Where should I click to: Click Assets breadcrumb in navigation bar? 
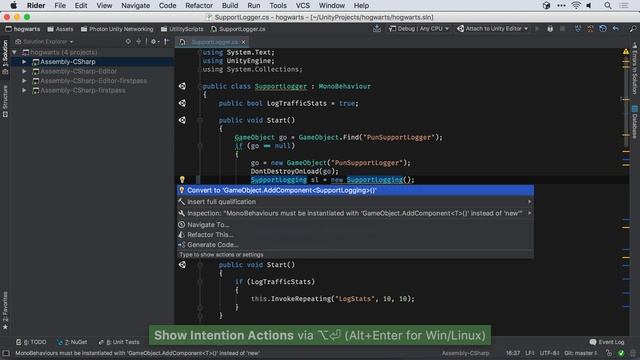pyautogui.click(x=60, y=29)
